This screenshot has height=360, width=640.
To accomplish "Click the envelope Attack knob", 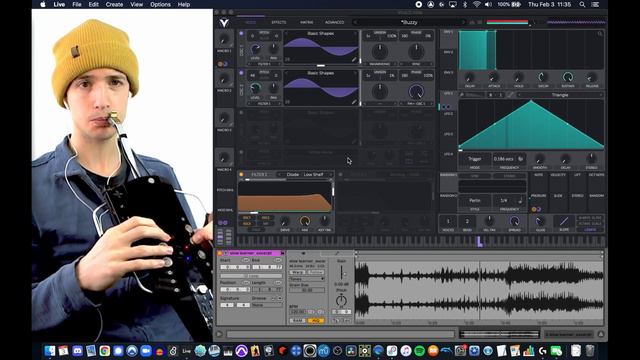I will pyautogui.click(x=494, y=77).
